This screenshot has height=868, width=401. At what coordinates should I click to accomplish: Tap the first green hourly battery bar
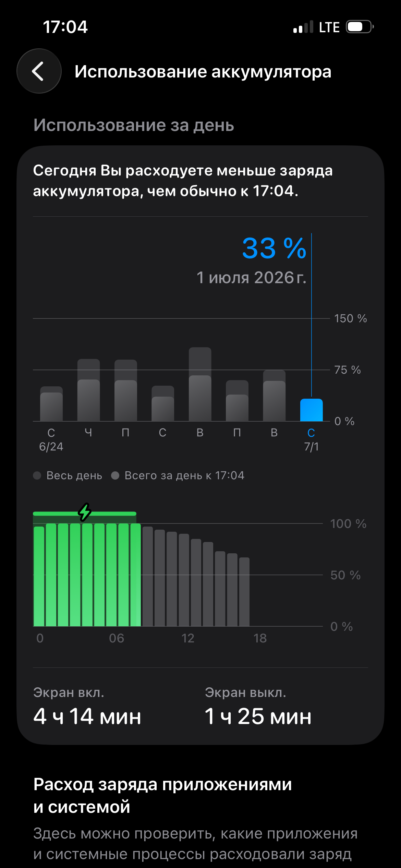tap(39, 576)
